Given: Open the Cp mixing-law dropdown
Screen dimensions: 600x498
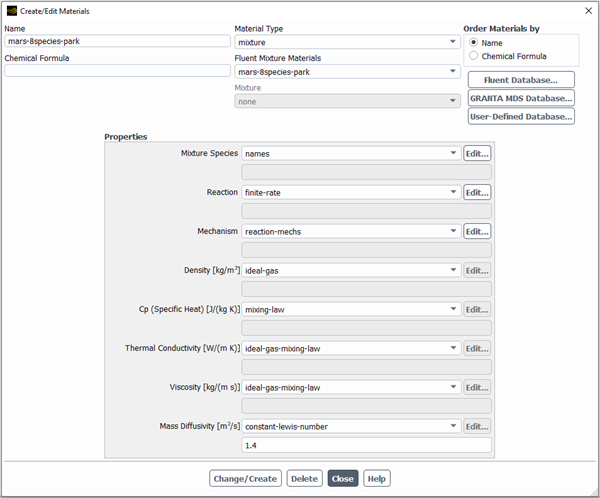Looking at the screenshot, I should [x=351, y=310].
